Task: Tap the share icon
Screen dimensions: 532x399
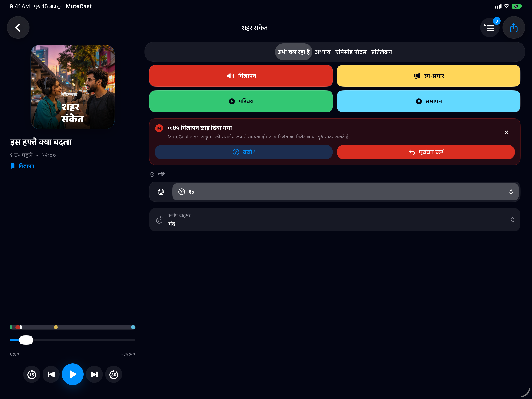Action: [513, 27]
